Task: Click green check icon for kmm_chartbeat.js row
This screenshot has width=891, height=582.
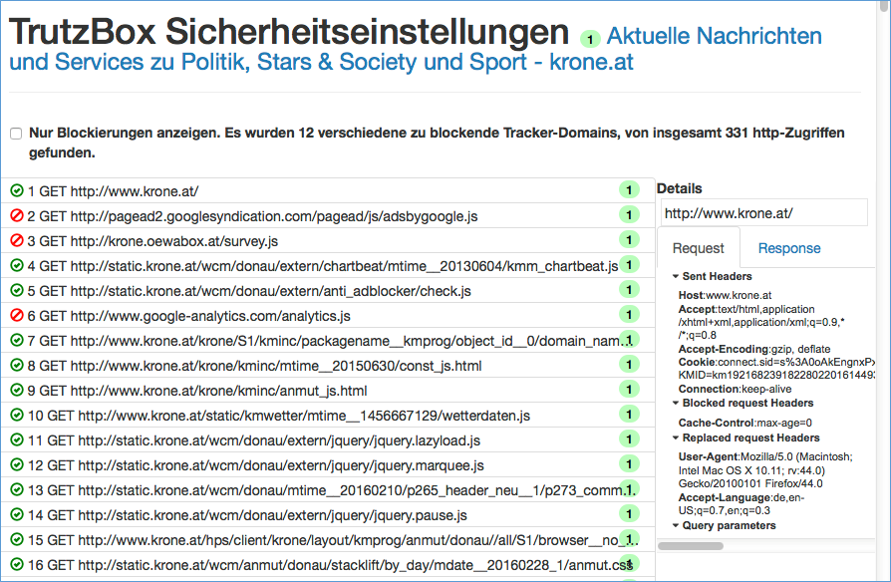Action: point(17,265)
